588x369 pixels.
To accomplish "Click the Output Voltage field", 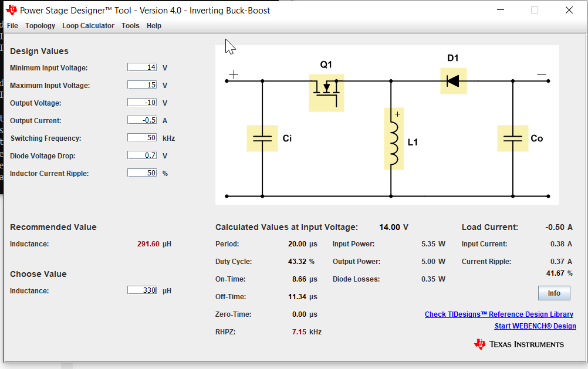I will point(142,103).
